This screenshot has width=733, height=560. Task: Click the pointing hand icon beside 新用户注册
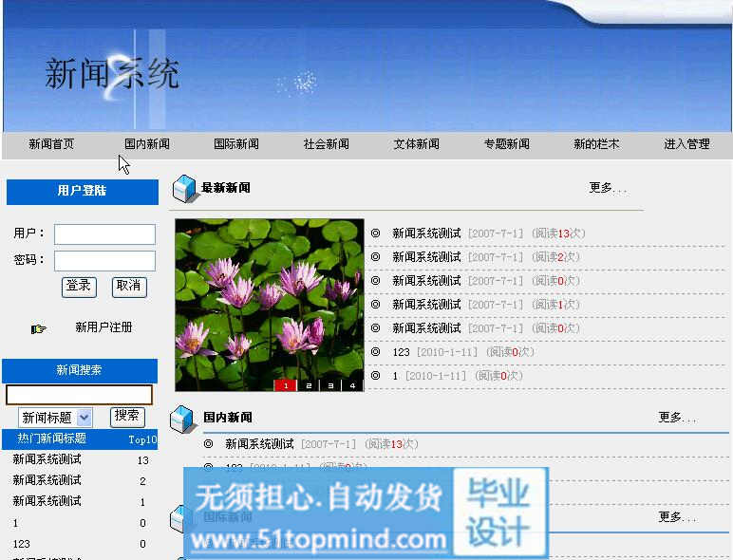pyautogui.click(x=38, y=329)
